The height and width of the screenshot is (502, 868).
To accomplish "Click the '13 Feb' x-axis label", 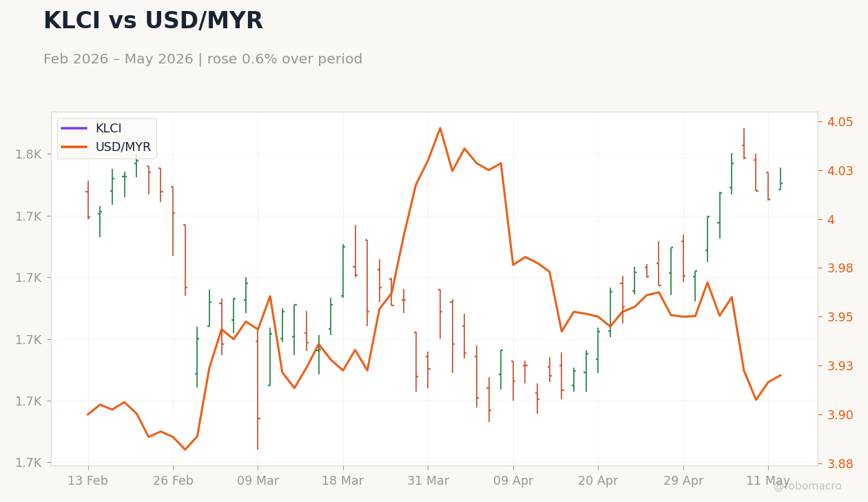I will pos(87,481).
